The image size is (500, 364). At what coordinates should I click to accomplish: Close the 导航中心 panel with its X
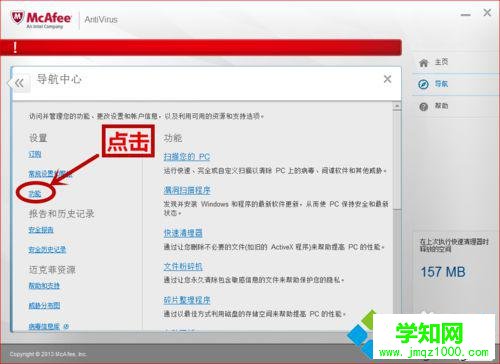pyautogui.click(x=387, y=79)
